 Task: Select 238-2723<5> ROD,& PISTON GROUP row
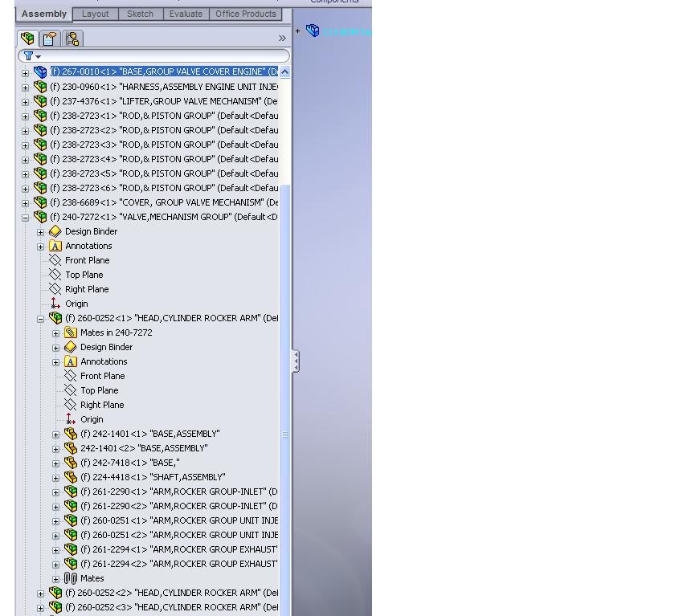[164, 173]
